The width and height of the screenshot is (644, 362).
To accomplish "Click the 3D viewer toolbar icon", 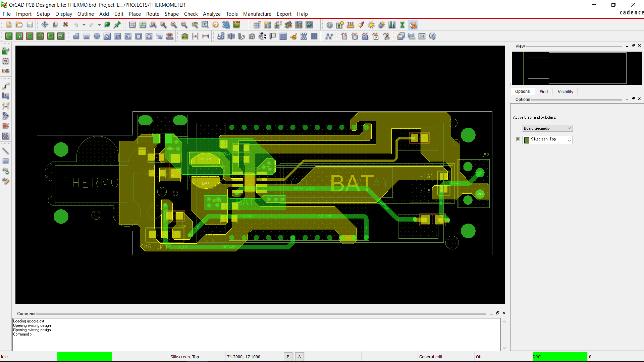I will [x=226, y=25].
